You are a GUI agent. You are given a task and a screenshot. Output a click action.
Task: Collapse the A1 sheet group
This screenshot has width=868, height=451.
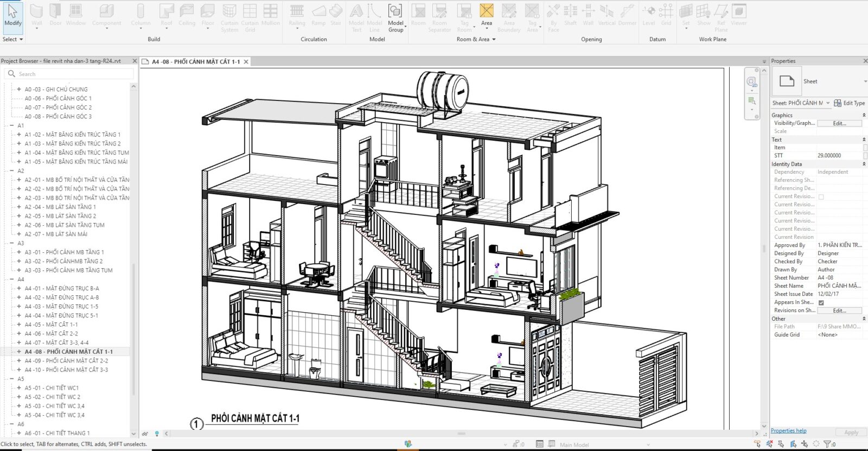[12, 125]
